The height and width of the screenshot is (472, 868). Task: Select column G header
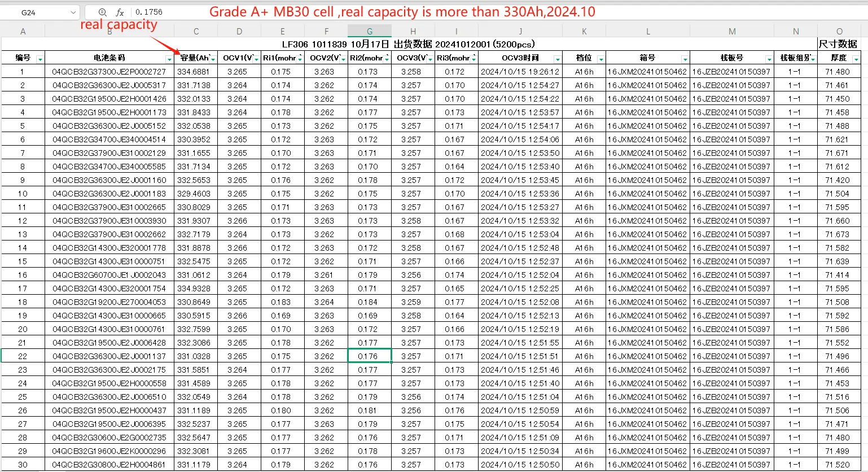point(370,32)
